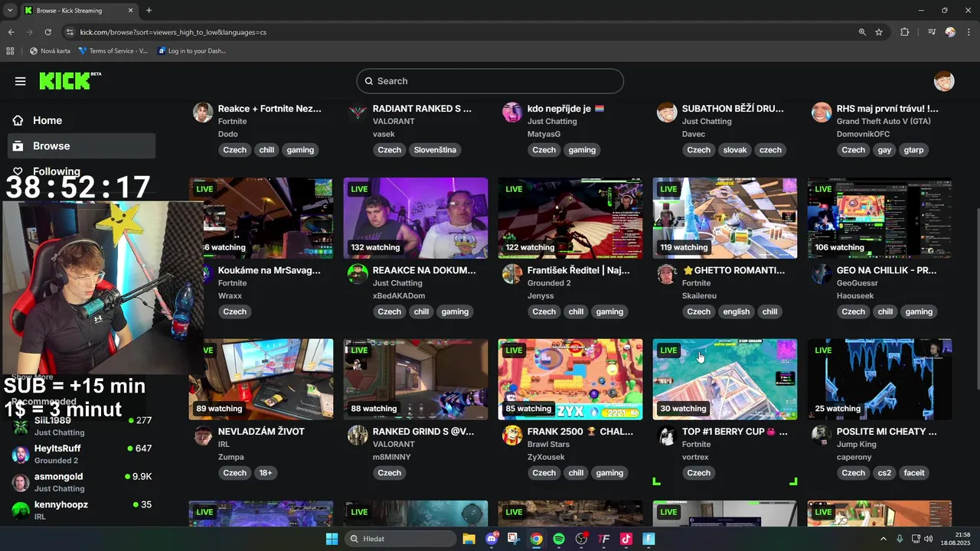Open Jump King category link
Image resolution: width=980 pixels, height=551 pixels.
[856, 445]
